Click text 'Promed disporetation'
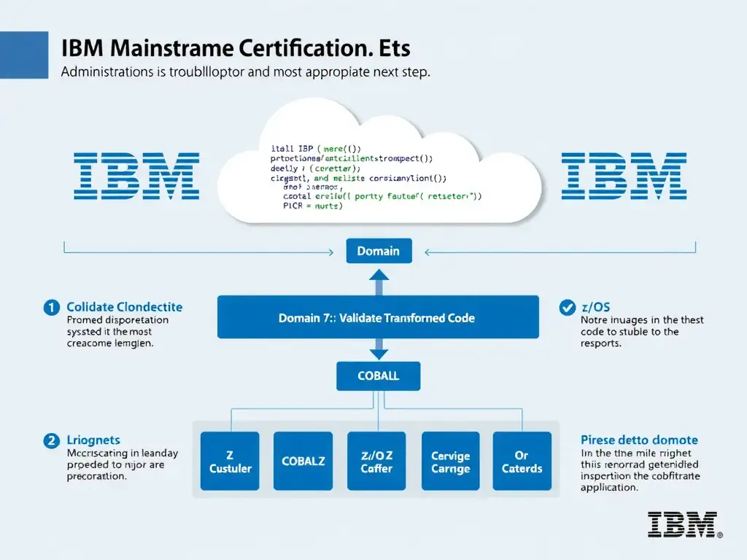Image resolution: width=747 pixels, height=560 pixels. (117, 320)
